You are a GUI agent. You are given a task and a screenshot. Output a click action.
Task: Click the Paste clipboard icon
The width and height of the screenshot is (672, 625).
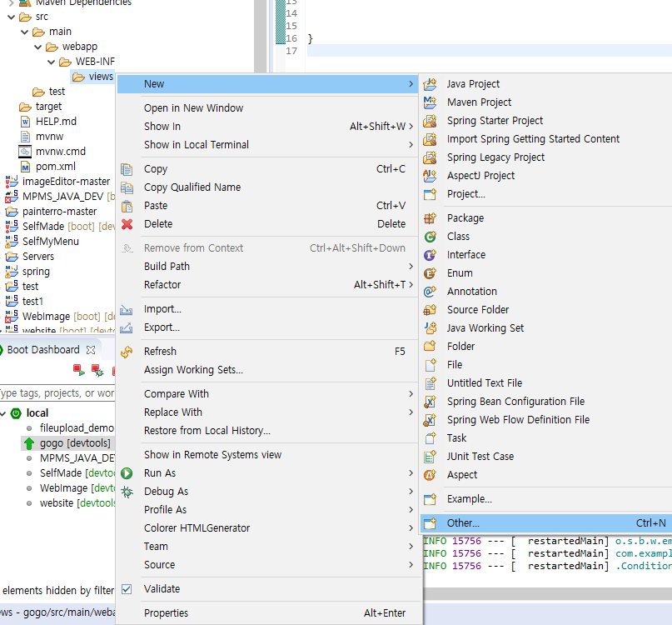pyautogui.click(x=127, y=206)
